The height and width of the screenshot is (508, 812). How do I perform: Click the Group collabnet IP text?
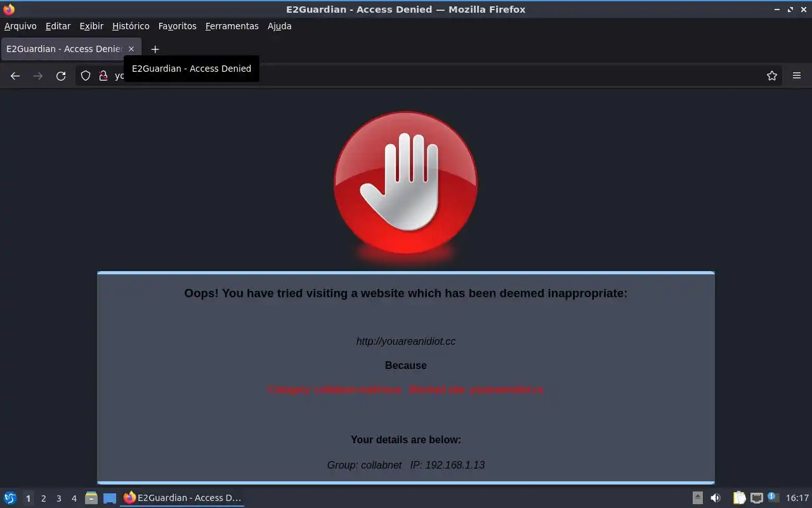pyautogui.click(x=406, y=465)
